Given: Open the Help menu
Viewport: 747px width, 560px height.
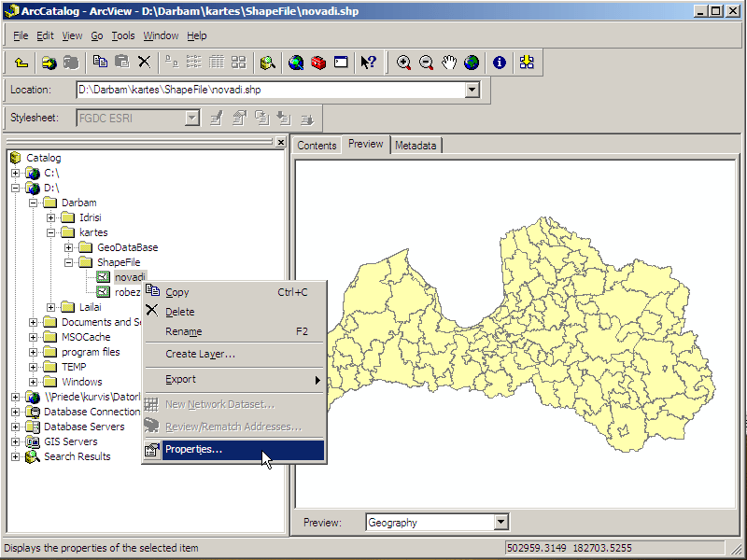Looking at the screenshot, I should click(x=197, y=35).
